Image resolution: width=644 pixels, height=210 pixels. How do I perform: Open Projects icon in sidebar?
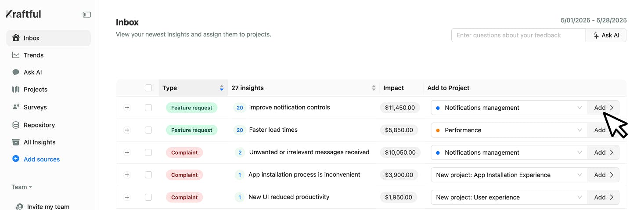pos(16,89)
